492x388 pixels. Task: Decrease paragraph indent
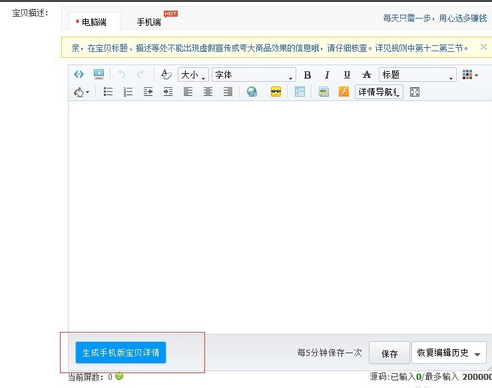tap(148, 92)
